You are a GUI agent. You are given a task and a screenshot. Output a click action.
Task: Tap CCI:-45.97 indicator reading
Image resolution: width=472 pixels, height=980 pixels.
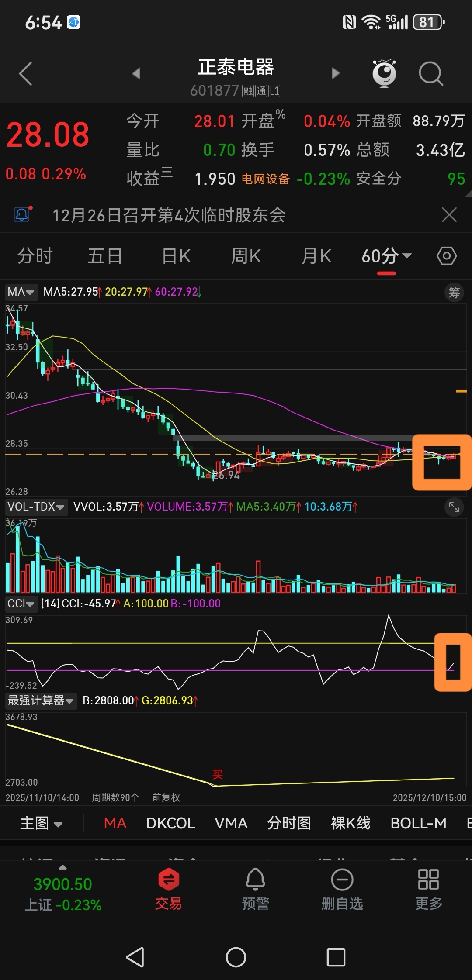pyautogui.click(x=89, y=604)
